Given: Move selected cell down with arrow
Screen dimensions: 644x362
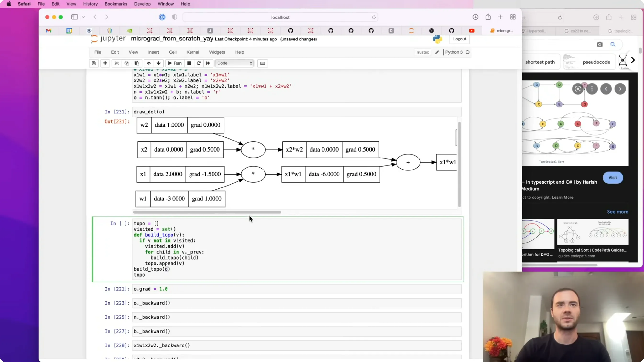Looking at the screenshot, I should [x=159, y=63].
